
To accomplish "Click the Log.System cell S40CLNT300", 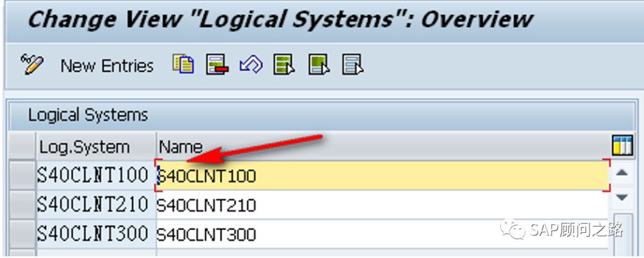I will (x=96, y=234).
